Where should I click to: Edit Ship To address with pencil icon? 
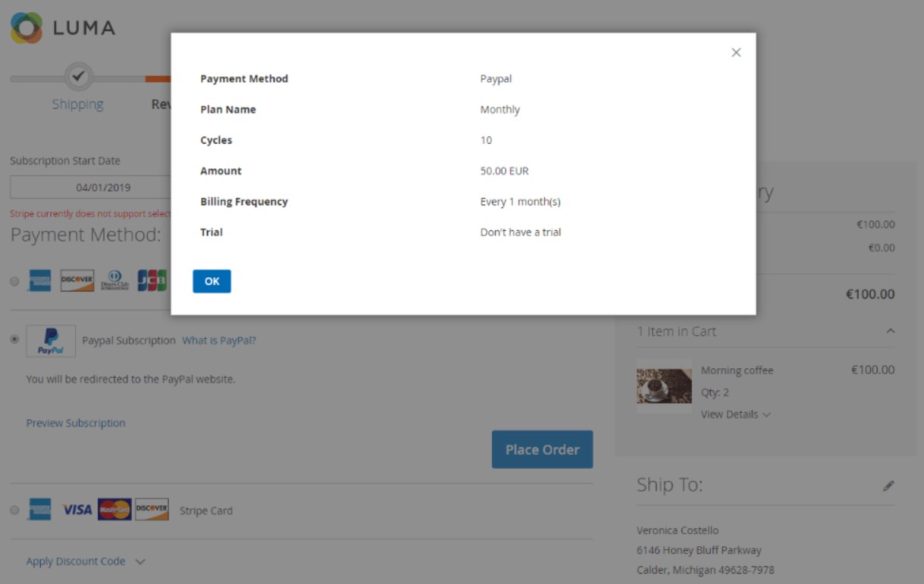(888, 486)
